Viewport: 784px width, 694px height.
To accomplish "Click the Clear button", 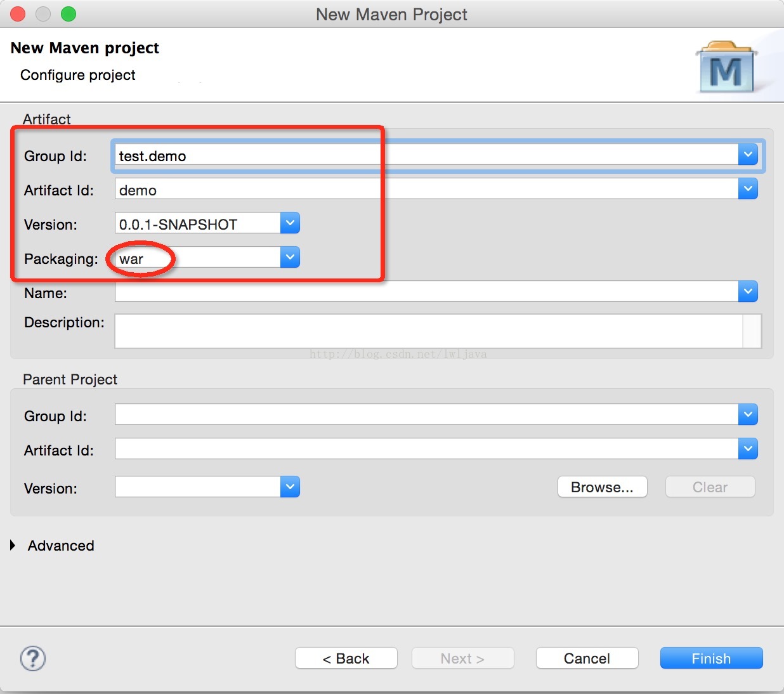I will (710, 487).
